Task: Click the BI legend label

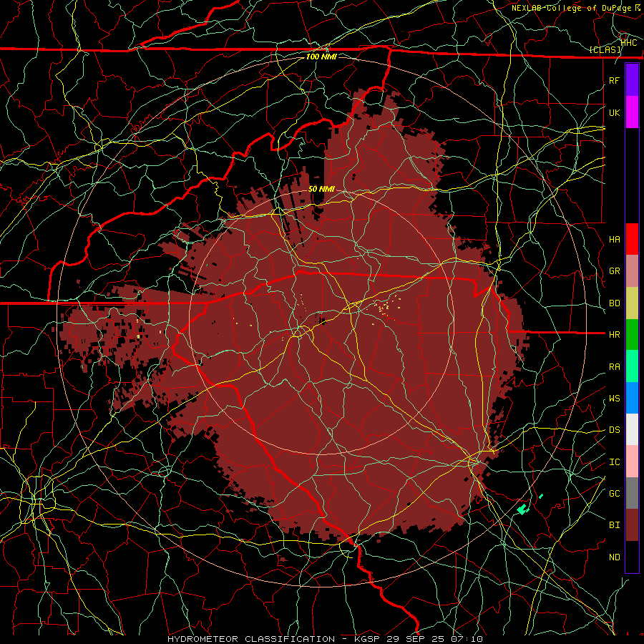Action: point(615,525)
